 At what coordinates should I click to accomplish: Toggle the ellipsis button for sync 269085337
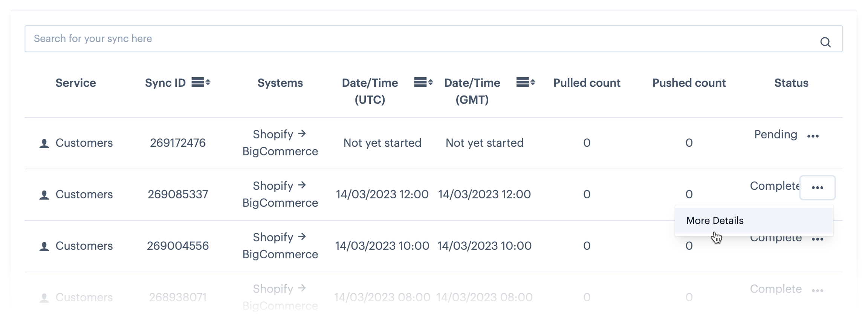coord(817,188)
